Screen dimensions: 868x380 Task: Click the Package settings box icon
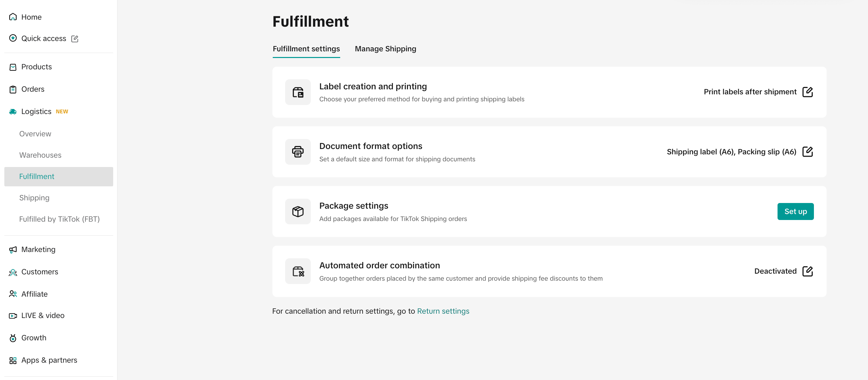click(x=297, y=211)
